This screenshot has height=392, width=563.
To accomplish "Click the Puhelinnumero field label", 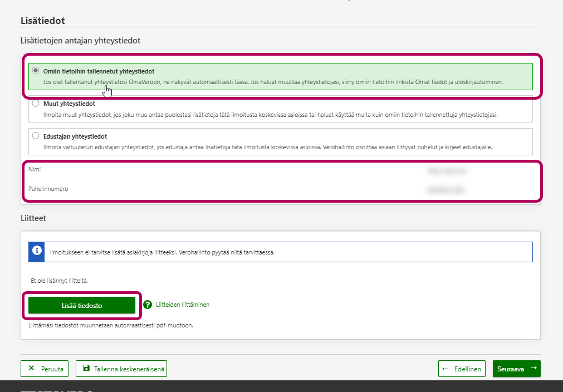I will (x=48, y=189).
